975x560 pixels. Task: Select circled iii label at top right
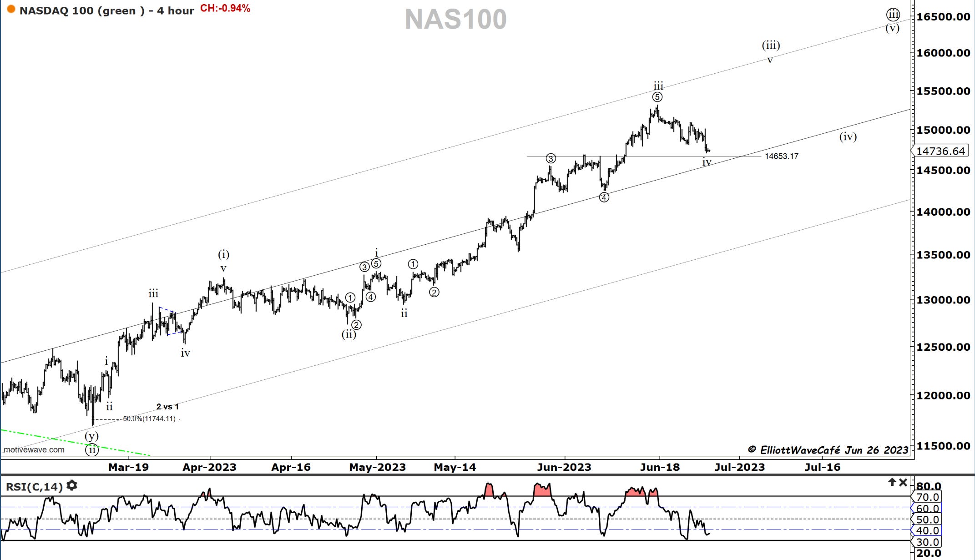point(893,15)
